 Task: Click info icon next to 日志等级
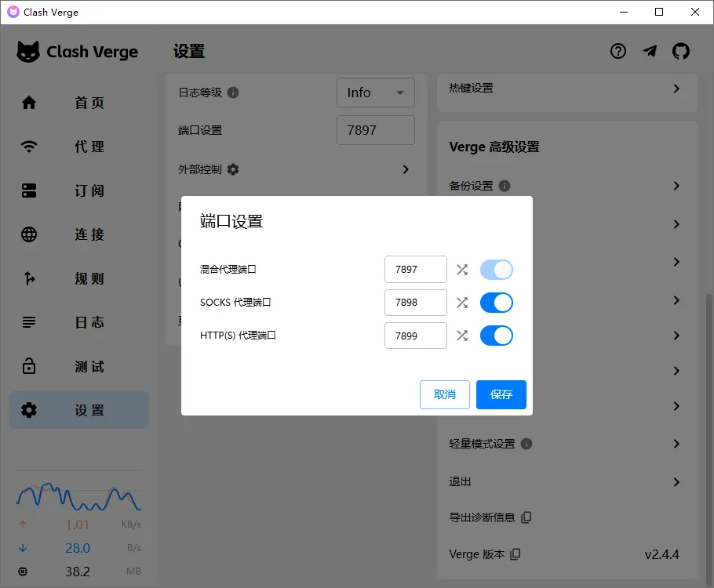233,93
